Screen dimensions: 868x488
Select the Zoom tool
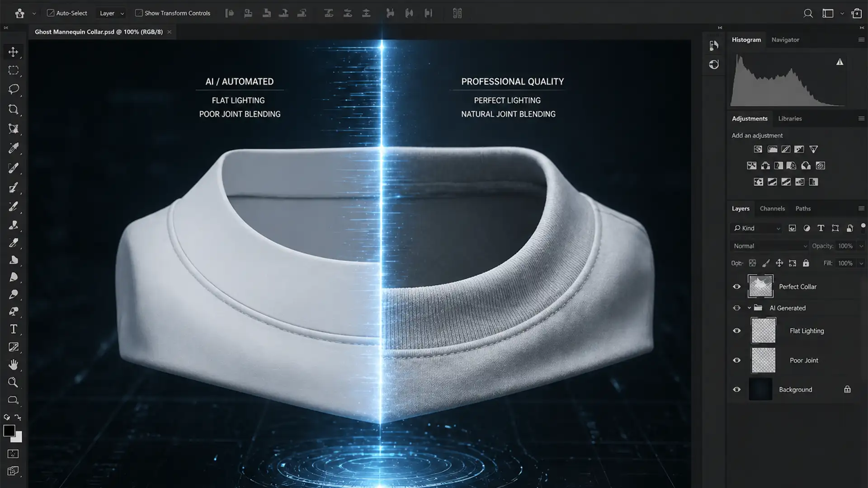[13, 382]
